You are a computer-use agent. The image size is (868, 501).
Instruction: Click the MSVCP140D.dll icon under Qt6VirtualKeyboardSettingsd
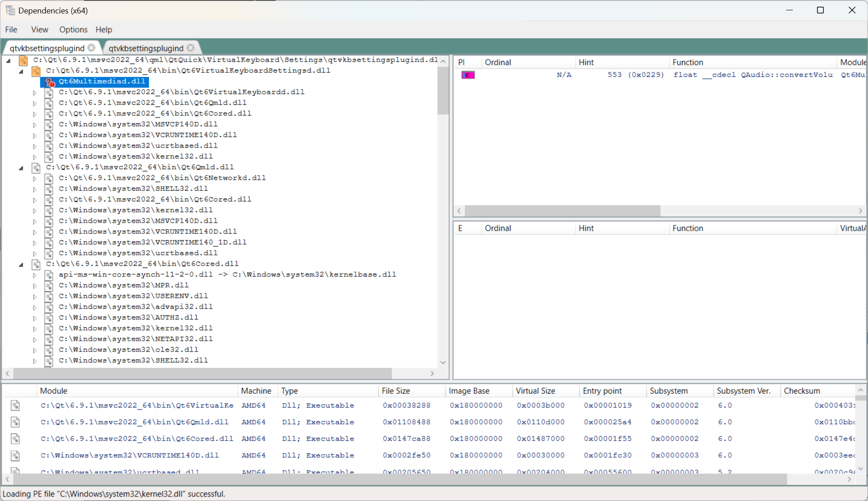coord(49,125)
